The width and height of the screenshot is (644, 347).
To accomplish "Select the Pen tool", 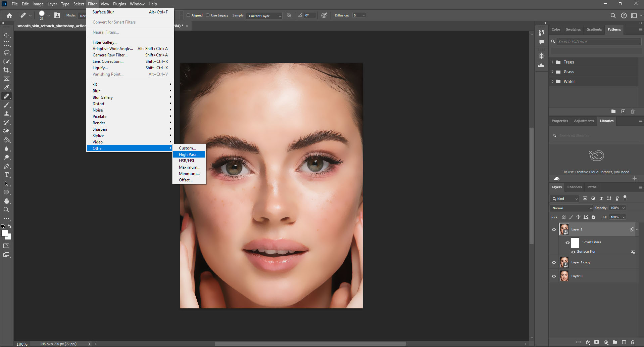I will 6,166.
